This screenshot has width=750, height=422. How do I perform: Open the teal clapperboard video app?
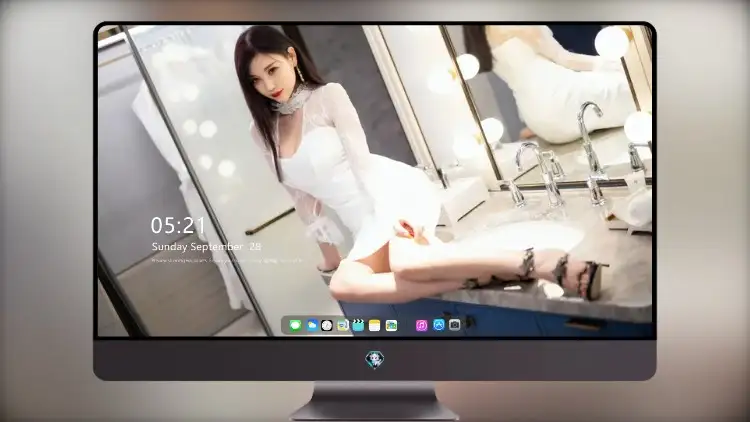[358, 325]
